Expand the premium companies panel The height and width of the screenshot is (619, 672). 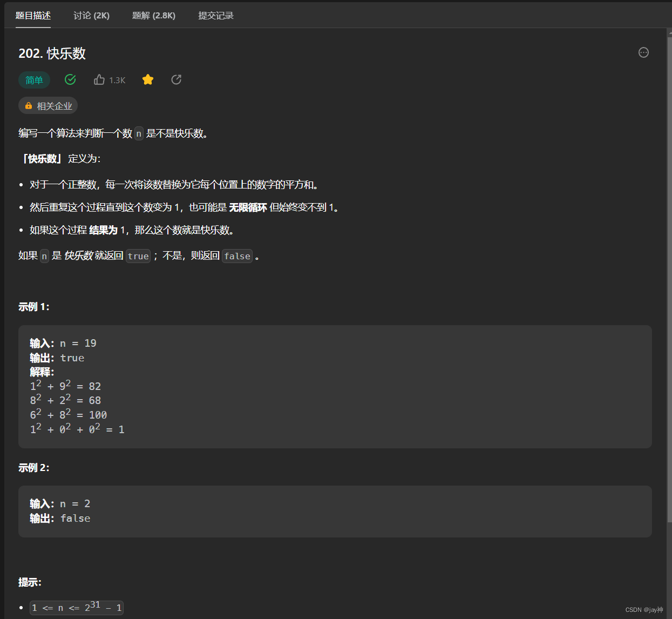click(x=48, y=105)
